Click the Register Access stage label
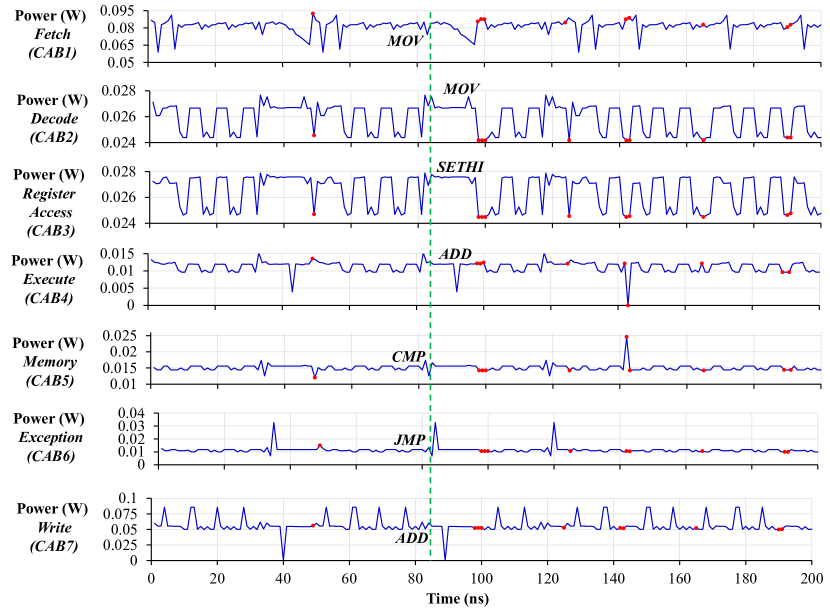This screenshot has height=611, width=830. click(49, 203)
